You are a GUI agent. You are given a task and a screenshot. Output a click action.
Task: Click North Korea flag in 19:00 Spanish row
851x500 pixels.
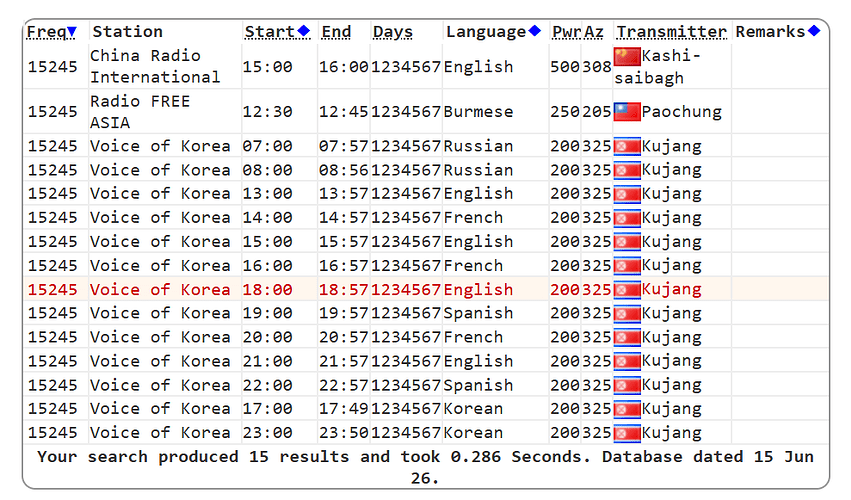click(627, 313)
